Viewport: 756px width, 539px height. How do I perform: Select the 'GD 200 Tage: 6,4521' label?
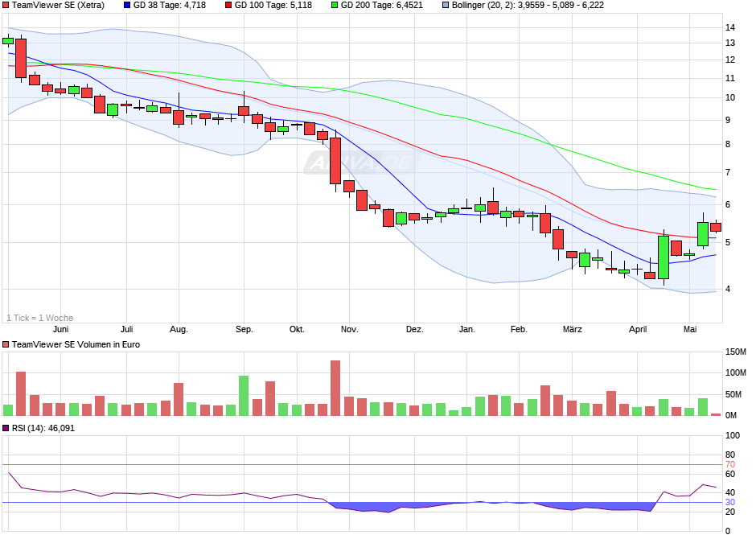coord(382,6)
